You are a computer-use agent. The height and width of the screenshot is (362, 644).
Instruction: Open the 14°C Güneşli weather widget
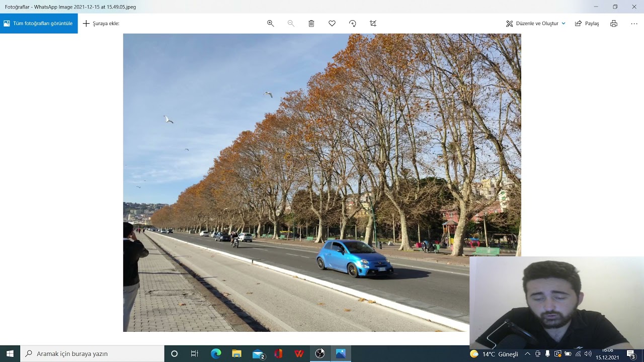point(494,354)
